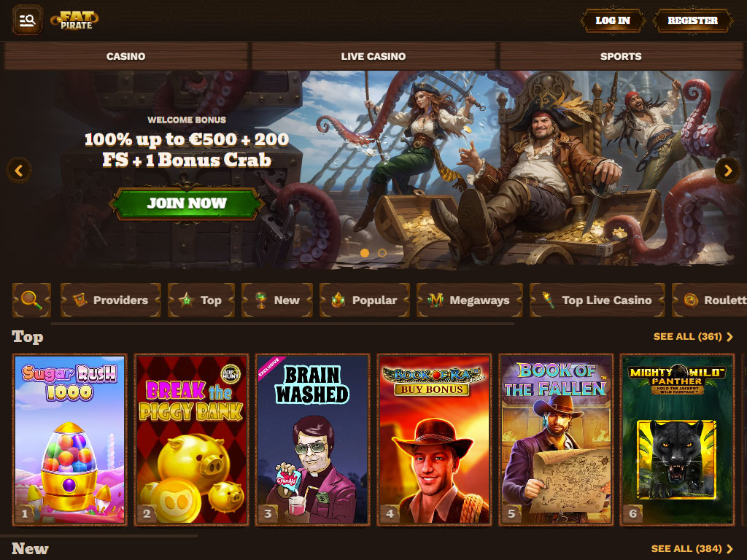Click the Fat Pirate logo
Viewport: 747px width, 560px height.
[x=74, y=20]
